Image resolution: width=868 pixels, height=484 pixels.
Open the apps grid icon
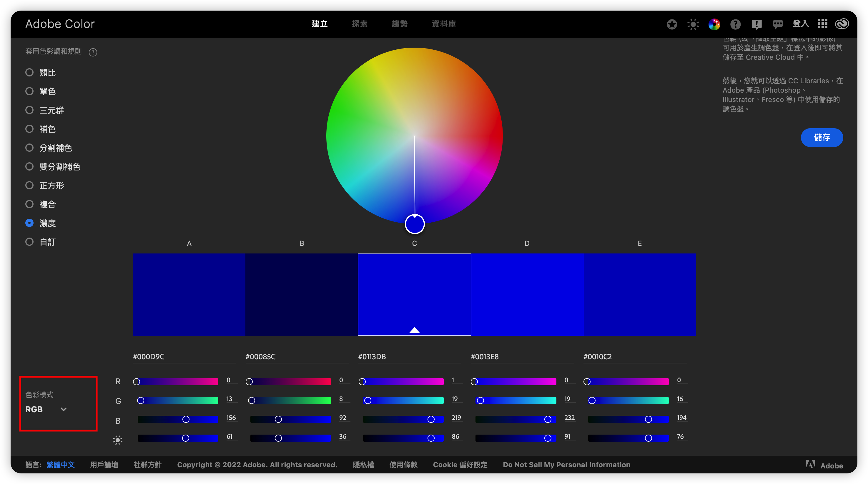click(822, 24)
